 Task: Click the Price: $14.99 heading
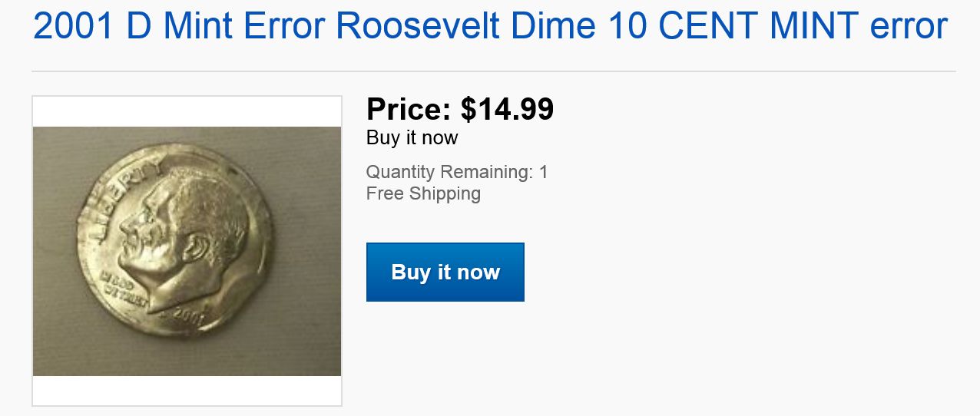coord(459,109)
